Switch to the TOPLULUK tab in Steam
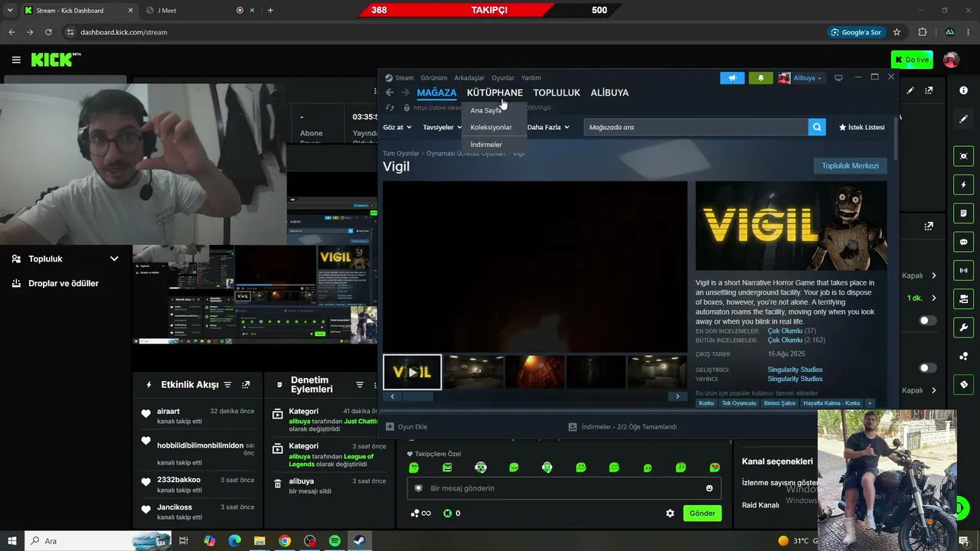This screenshot has width=980, height=551. 557,93
